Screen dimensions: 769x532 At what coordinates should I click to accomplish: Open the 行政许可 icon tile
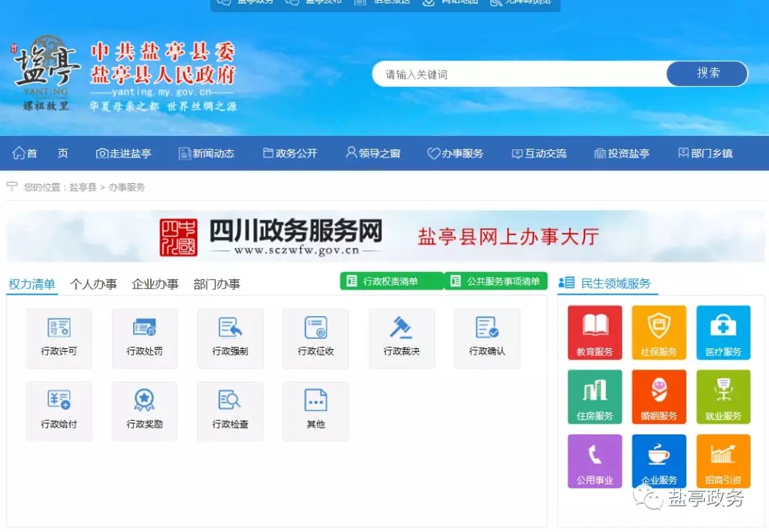pyautogui.click(x=59, y=338)
